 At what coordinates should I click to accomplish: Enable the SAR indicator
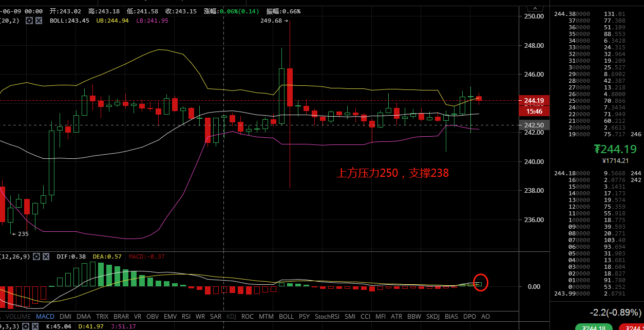coord(215,317)
